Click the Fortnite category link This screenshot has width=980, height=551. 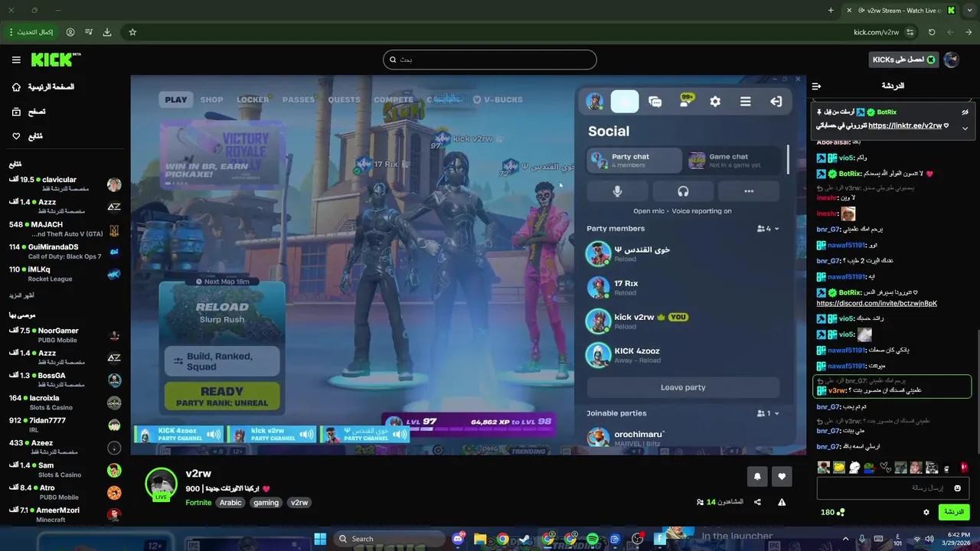198,503
